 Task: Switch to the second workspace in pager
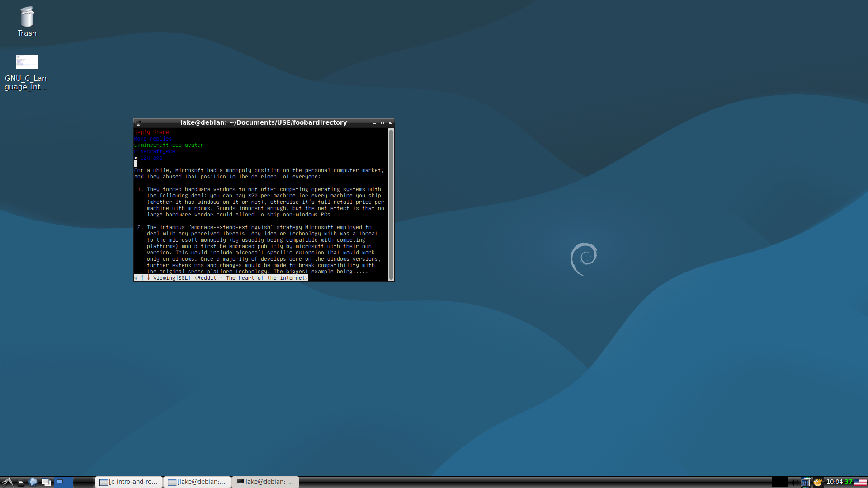[x=84, y=482]
